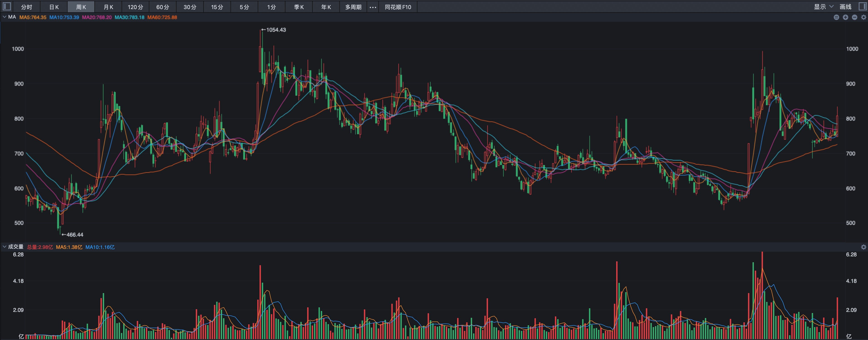Click volume MA10:1.16亿 label

click(100, 247)
